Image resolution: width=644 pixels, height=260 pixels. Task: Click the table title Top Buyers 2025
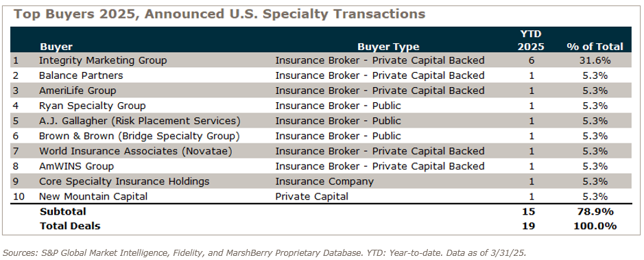219,14
